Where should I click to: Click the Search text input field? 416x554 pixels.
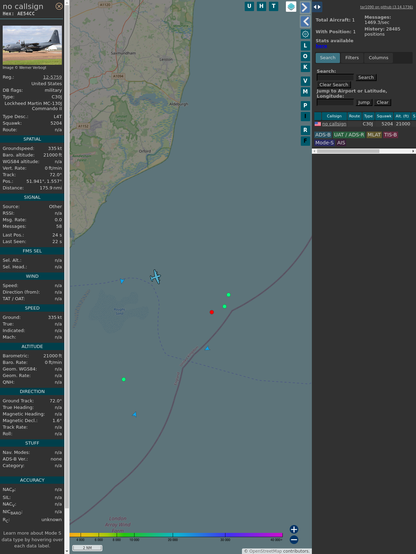pos(335,77)
